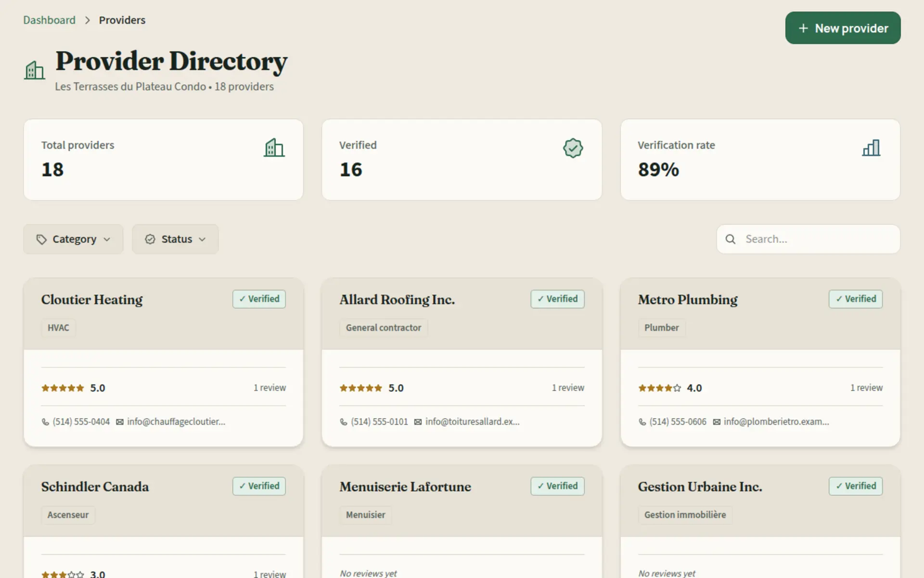Click email info@toituresallard.ex...
This screenshot has width=924, height=578.
point(473,422)
